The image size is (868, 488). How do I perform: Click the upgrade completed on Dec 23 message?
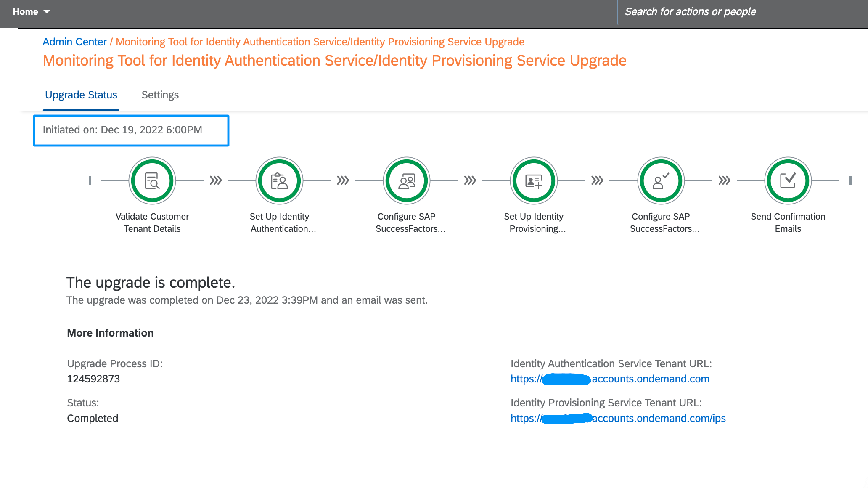click(x=247, y=300)
